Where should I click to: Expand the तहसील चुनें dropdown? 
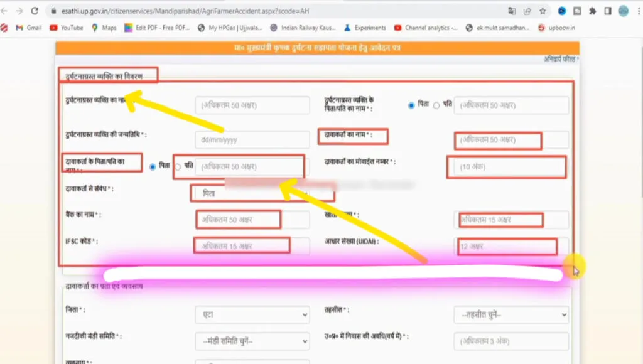pyautogui.click(x=511, y=314)
